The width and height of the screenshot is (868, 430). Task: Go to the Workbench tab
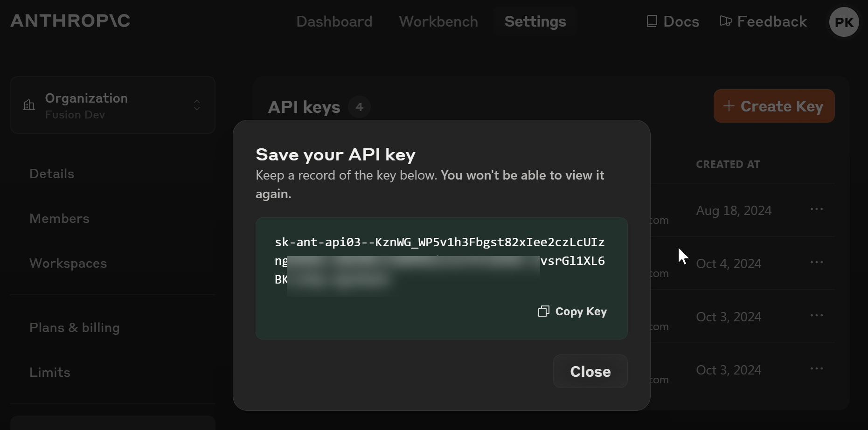click(438, 21)
